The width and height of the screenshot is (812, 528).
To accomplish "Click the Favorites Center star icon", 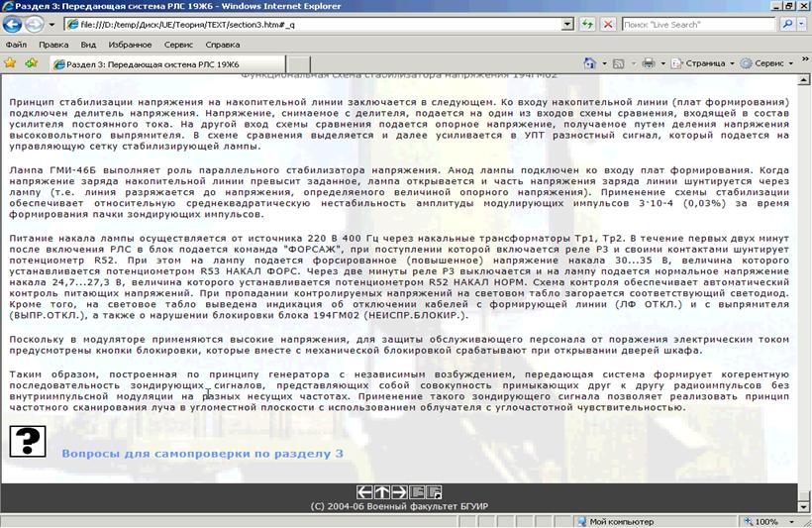I will [10, 63].
